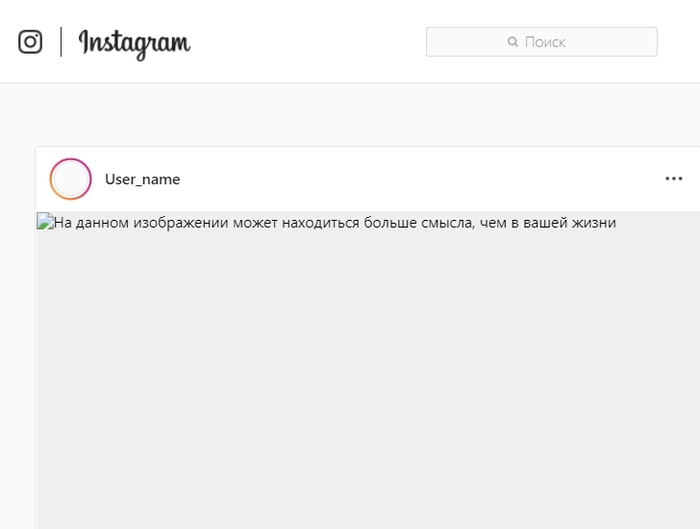Select the post's alt text caption
The image size is (700, 529).
coord(335,222)
